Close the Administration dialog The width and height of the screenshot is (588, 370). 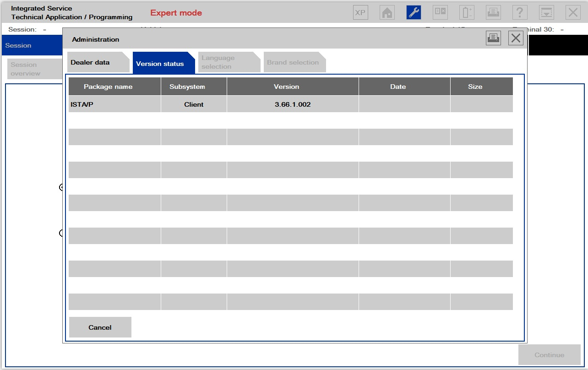516,38
